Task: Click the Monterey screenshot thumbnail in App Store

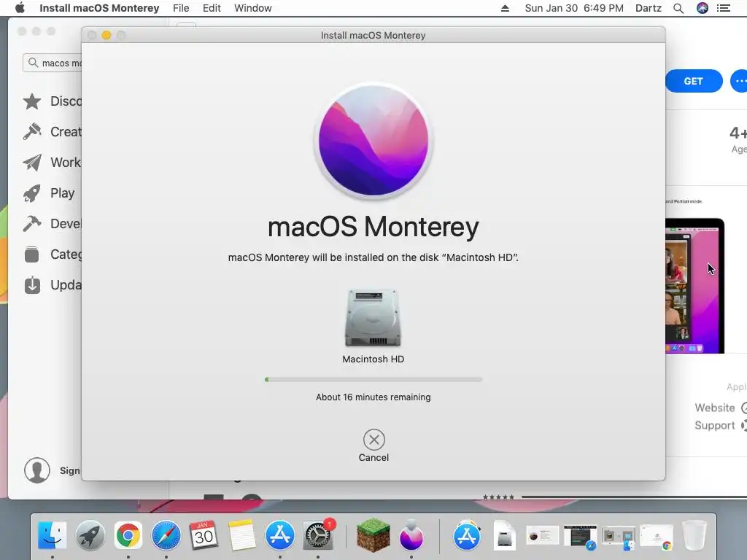Action: point(694,286)
